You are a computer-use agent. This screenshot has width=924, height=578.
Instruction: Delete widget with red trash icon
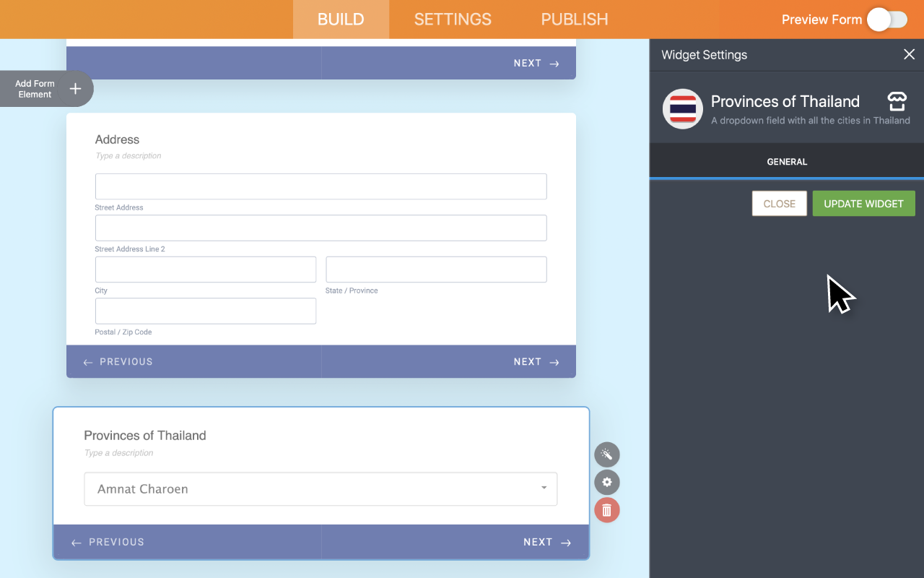[607, 511]
